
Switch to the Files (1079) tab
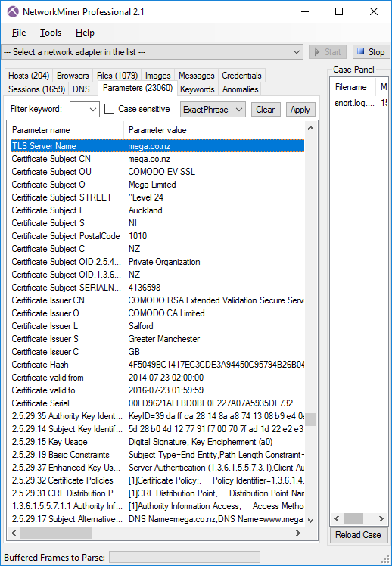point(117,76)
